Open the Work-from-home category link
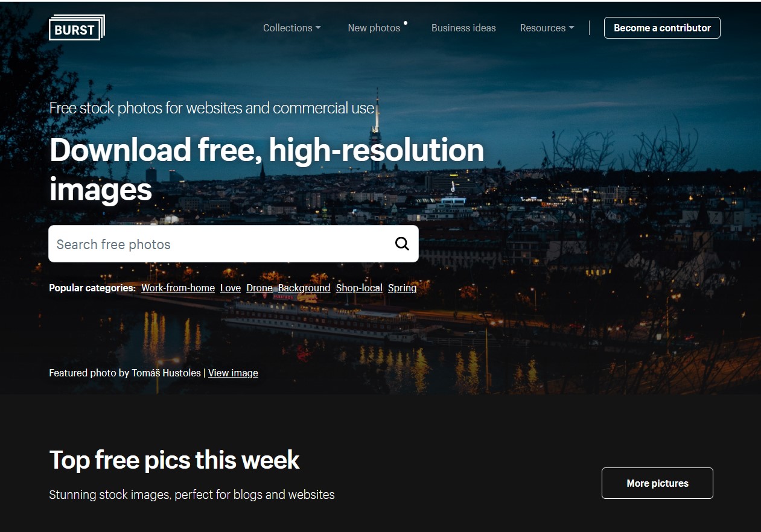 178,288
